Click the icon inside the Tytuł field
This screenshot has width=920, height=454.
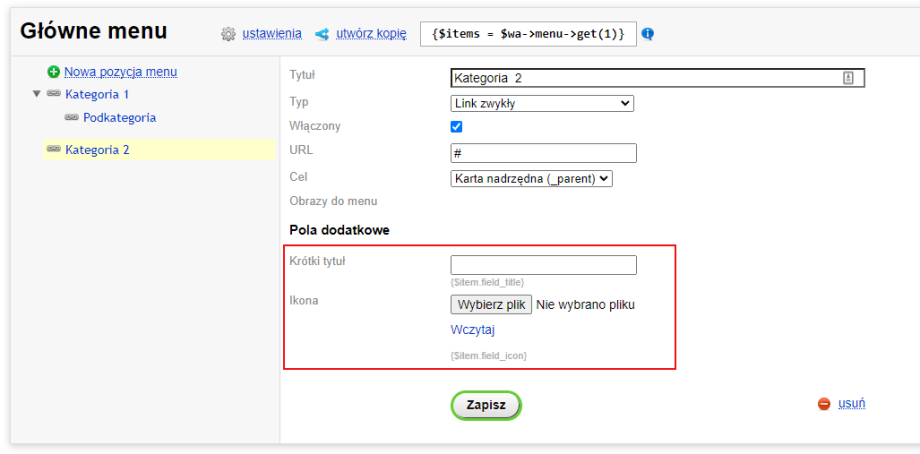point(848,78)
